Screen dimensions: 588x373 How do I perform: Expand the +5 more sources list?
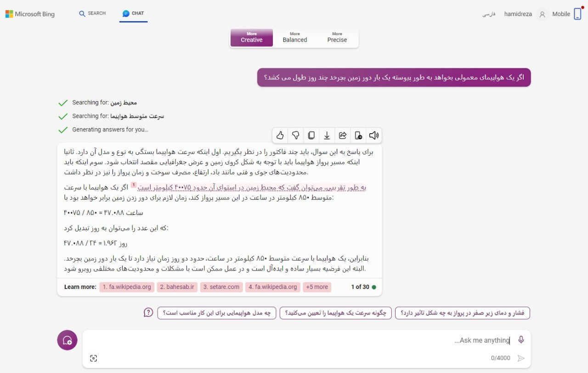tap(317, 287)
